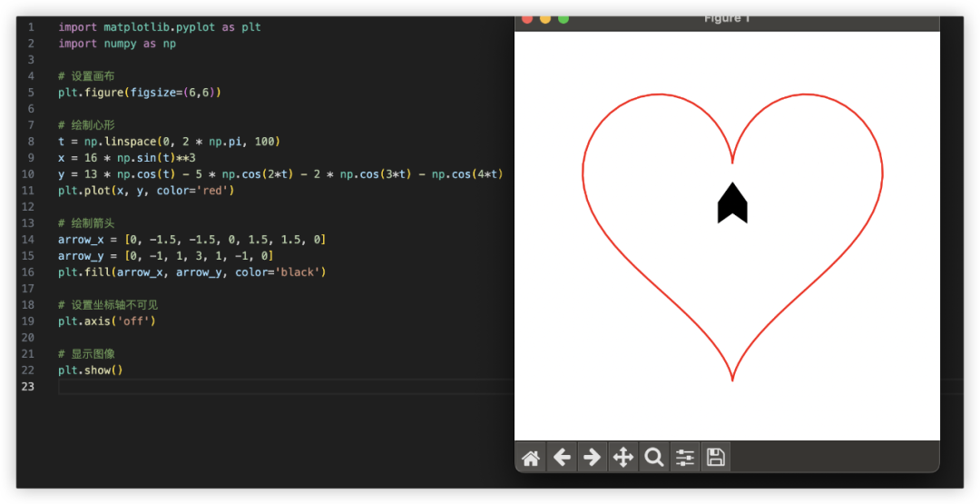The width and height of the screenshot is (980, 504).
Task: Minimize Figure 1 with yellow window button
Action: tap(545, 19)
